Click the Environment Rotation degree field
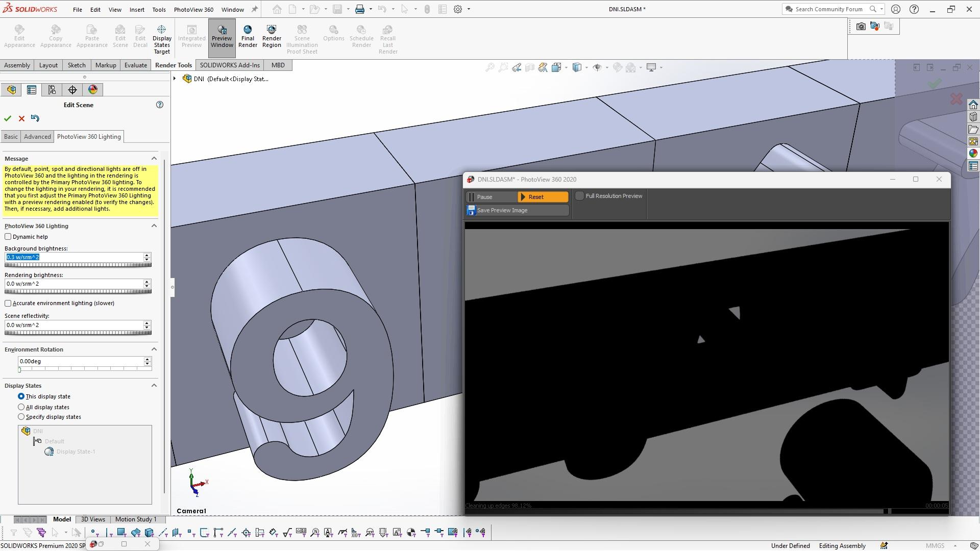 point(81,361)
